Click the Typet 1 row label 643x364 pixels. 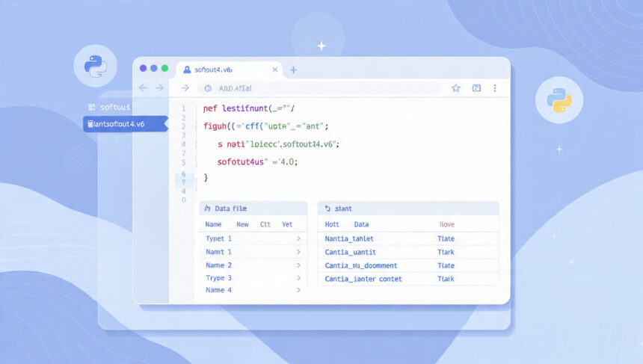[x=218, y=238]
